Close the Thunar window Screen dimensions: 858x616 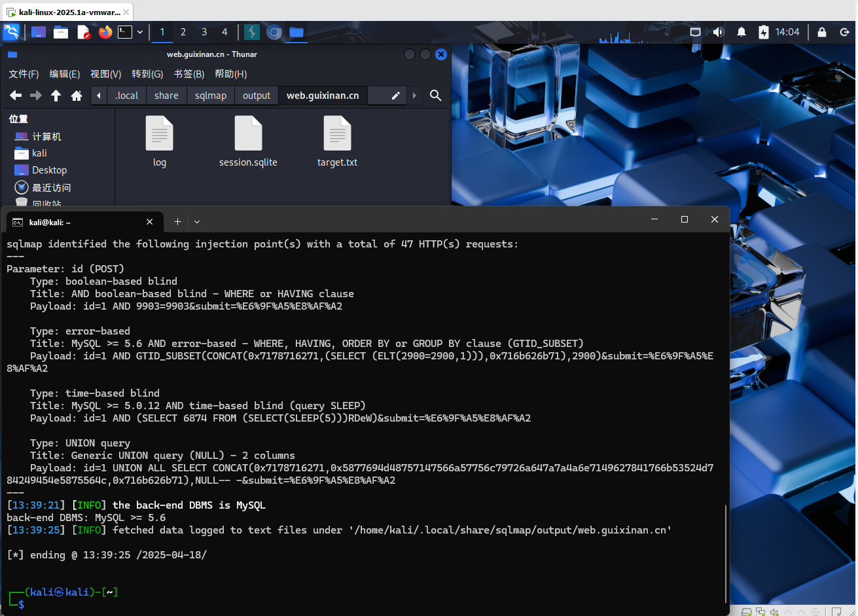pyautogui.click(x=441, y=54)
